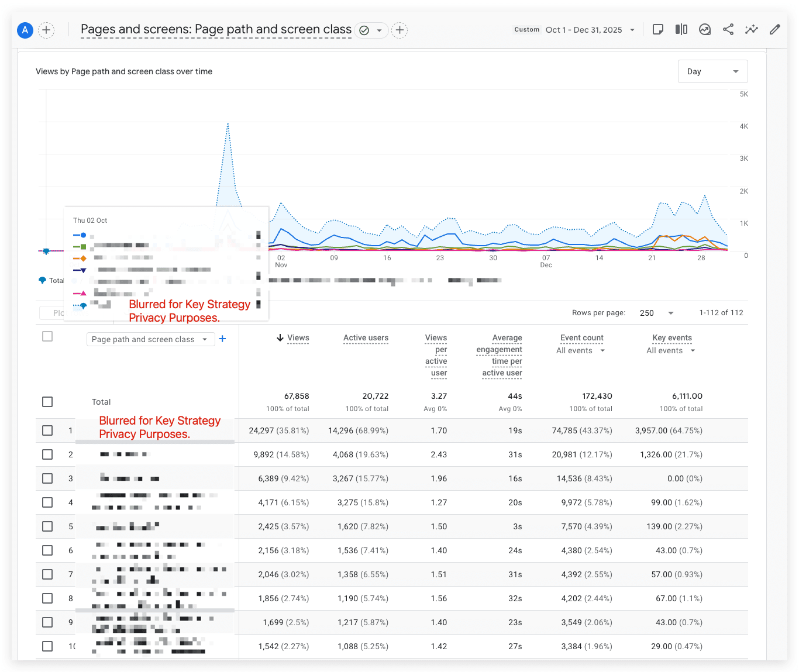Open Key events All events filter
The image size is (799, 672).
[671, 351]
